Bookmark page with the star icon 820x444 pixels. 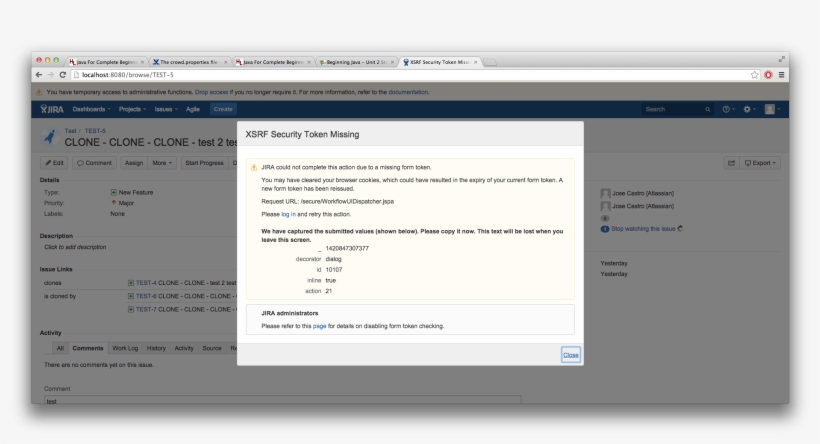pyautogui.click(x=753, y=75)
